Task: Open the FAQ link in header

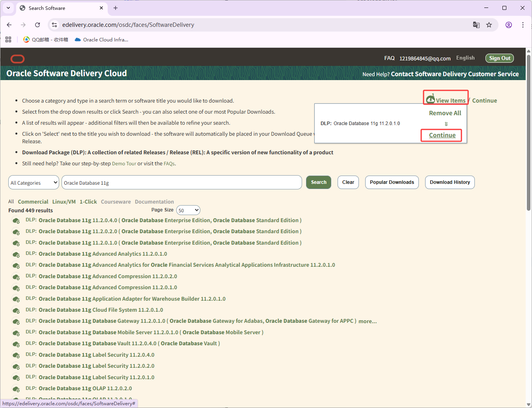Action: point(389,58)
